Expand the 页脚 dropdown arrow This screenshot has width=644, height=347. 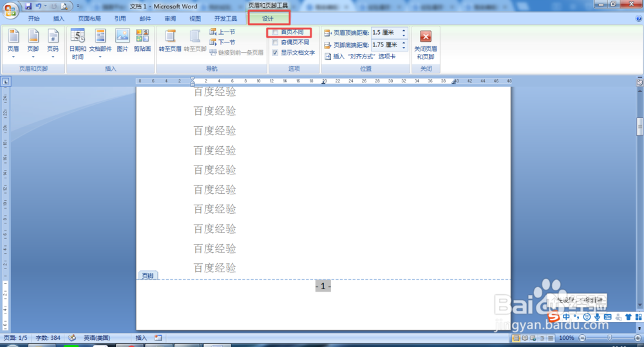tap(33, 57)
